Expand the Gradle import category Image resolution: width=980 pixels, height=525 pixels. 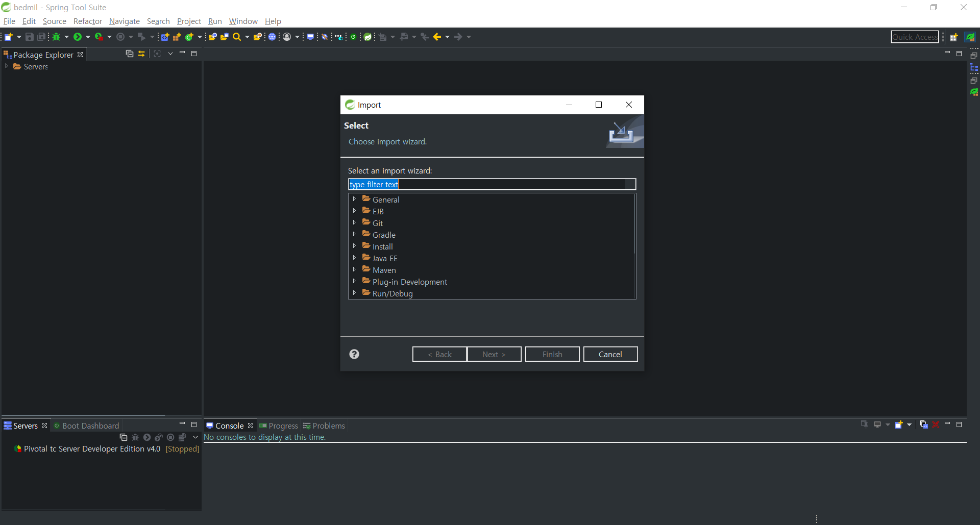[354, 234]
